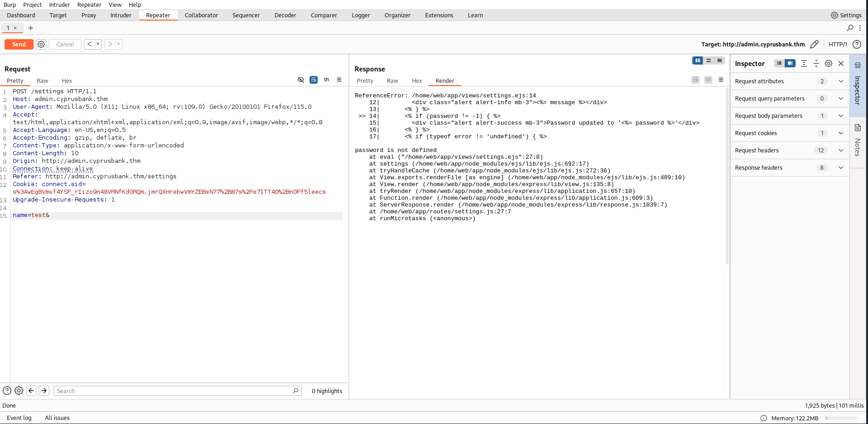The height and width of the screenshot is (424, 868).
Task: Open the Event log
Action: [x=19, y=418]
